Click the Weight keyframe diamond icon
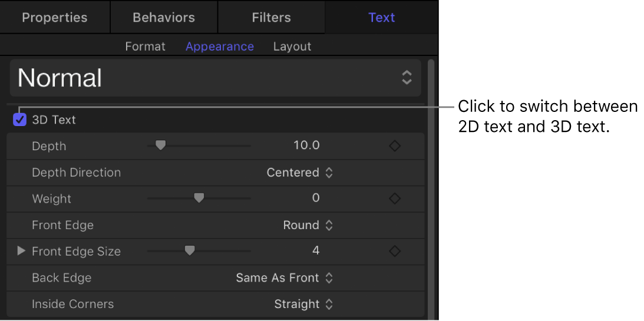The width and height of the screenshot is (644, 321). pyautogui.click(x=395, y=199)
